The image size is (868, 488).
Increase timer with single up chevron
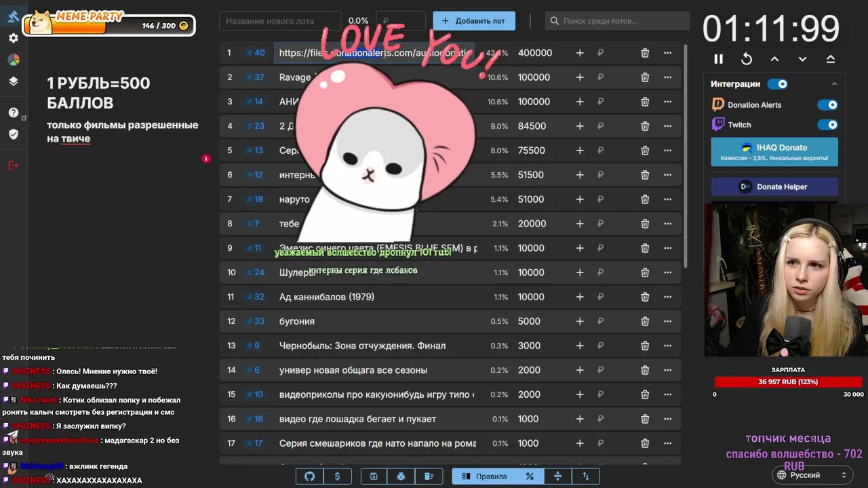pos(774,59)
